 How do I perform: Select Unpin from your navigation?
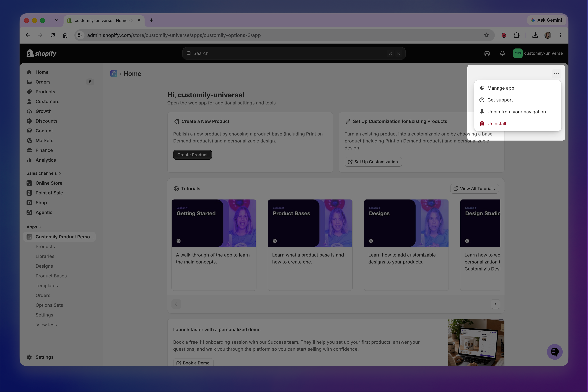coord(518,112)
